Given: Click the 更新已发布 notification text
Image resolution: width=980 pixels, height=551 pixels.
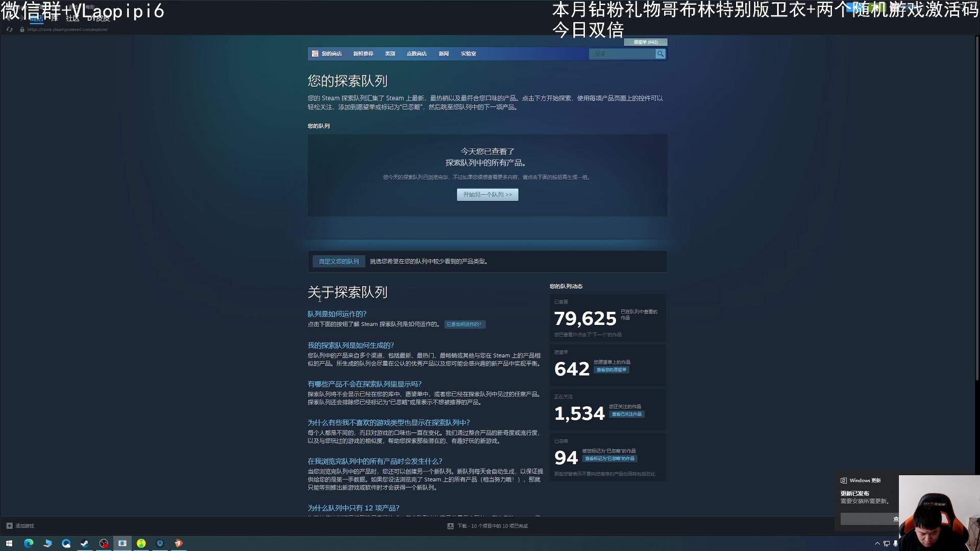Looking at the screenshot, I should (855, 493).
